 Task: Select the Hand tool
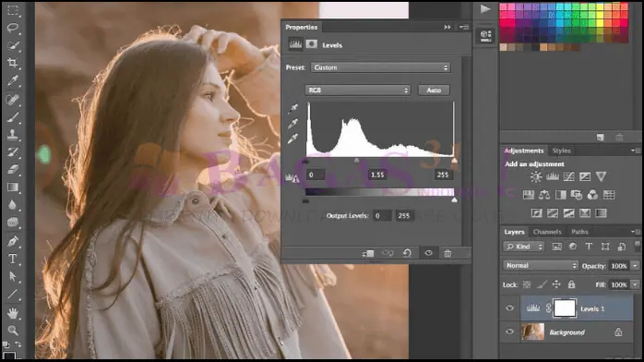point(13,313)
